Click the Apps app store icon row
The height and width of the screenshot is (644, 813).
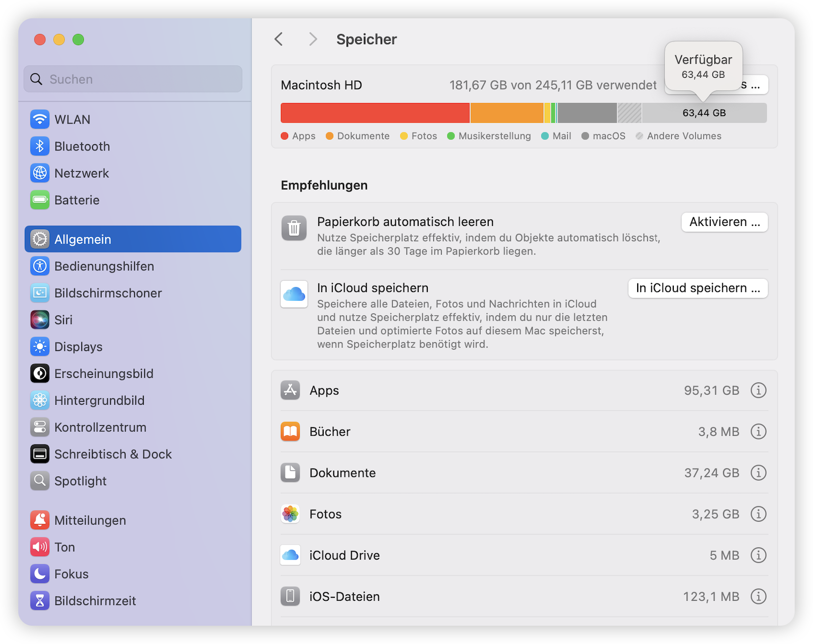[x=290, y=390]
